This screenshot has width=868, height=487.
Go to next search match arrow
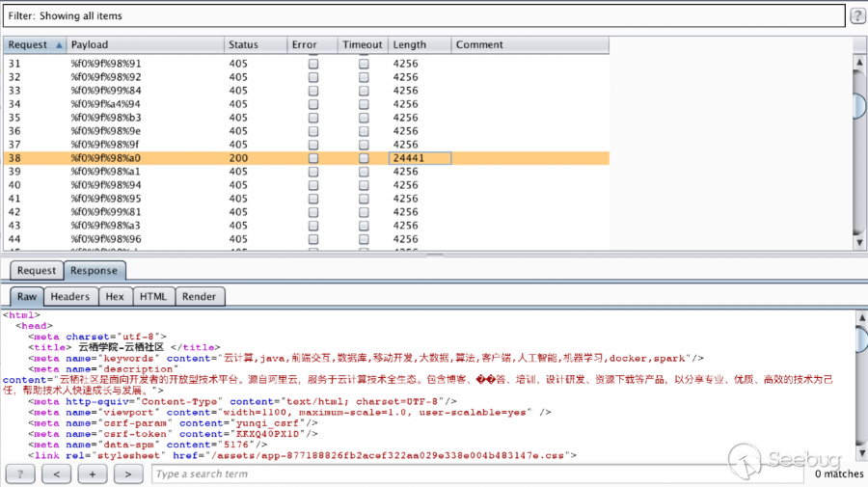(128, 474)
